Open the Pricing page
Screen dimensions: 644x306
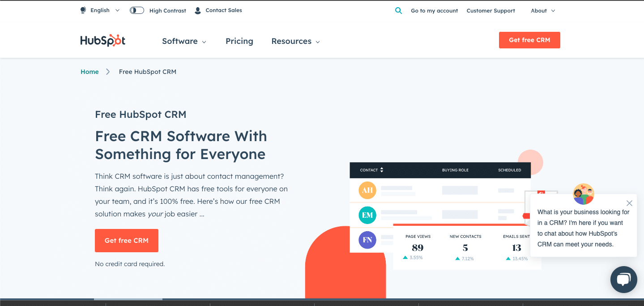(239, 41)
